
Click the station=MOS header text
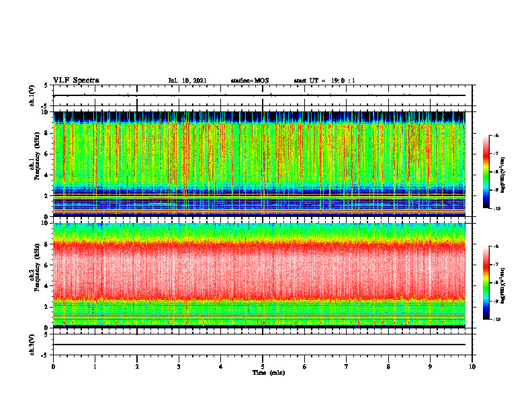(250, 81)
